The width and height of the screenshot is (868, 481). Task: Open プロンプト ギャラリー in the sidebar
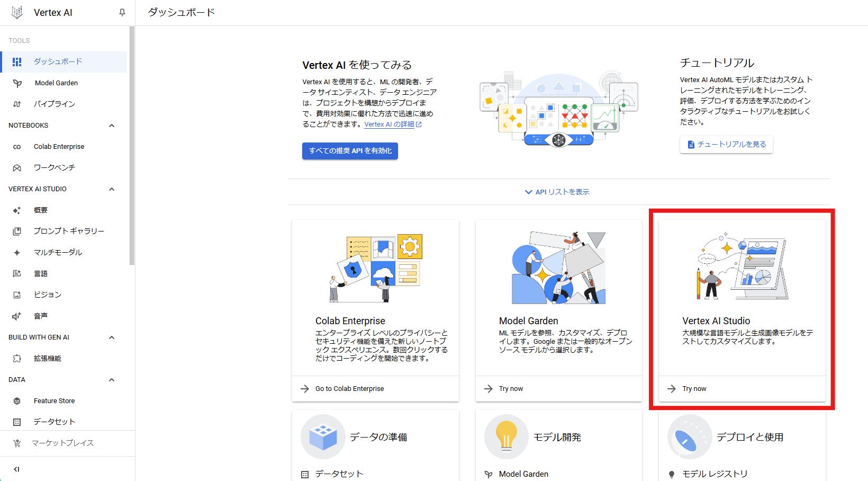pyautogui.click(x=64, y=231)
